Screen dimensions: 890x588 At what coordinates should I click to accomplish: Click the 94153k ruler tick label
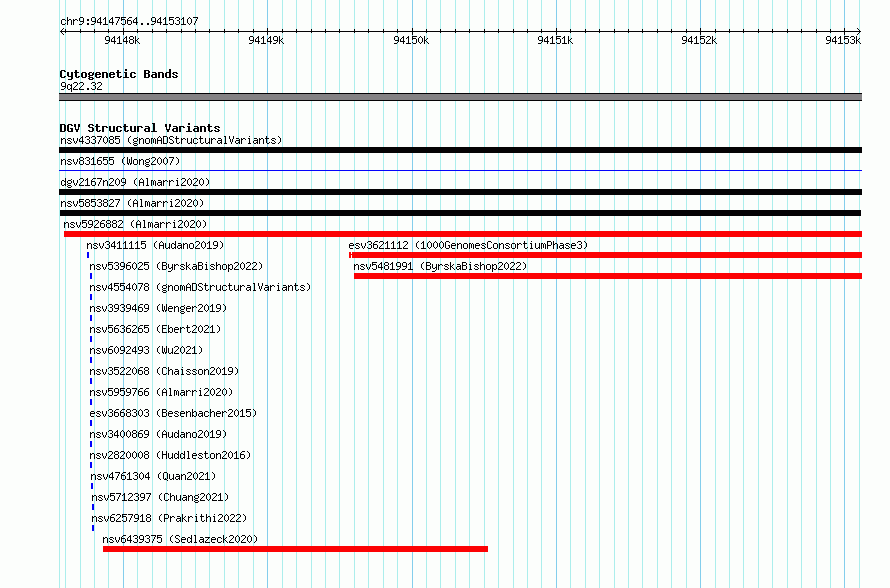843,40
